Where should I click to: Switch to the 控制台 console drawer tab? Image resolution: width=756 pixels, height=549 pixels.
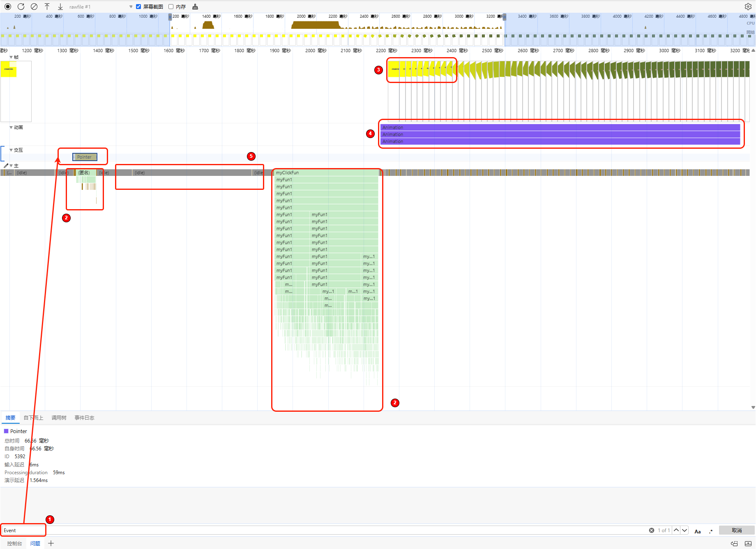point(14,543)
